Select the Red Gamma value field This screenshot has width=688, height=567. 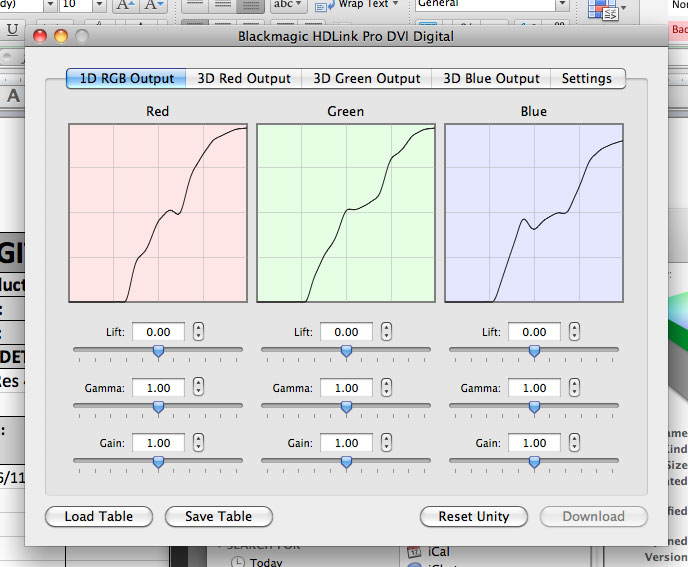pos(158,388)
